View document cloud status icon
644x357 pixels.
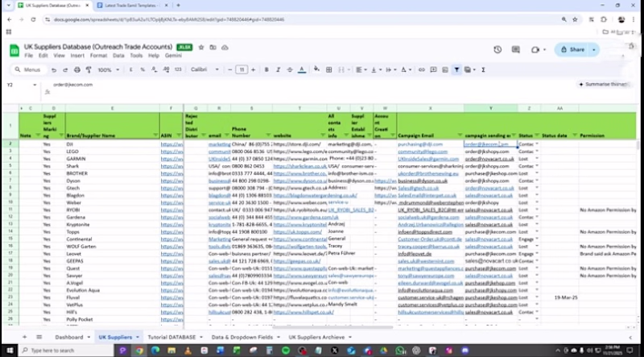click(x=225, y=48)
